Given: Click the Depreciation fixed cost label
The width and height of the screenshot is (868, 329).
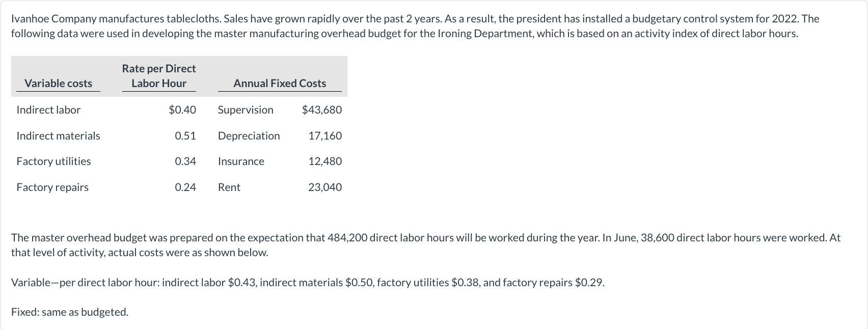Looking at the screenshot, I should [x=249, y=135].
